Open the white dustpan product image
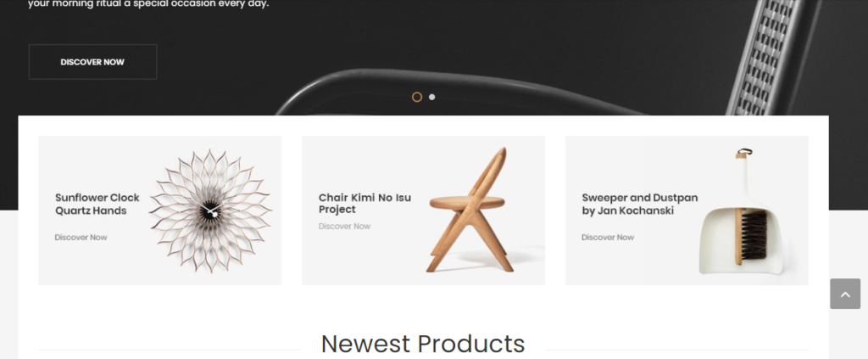The width and height of the screenshot is (868, 359). (742, 210)
